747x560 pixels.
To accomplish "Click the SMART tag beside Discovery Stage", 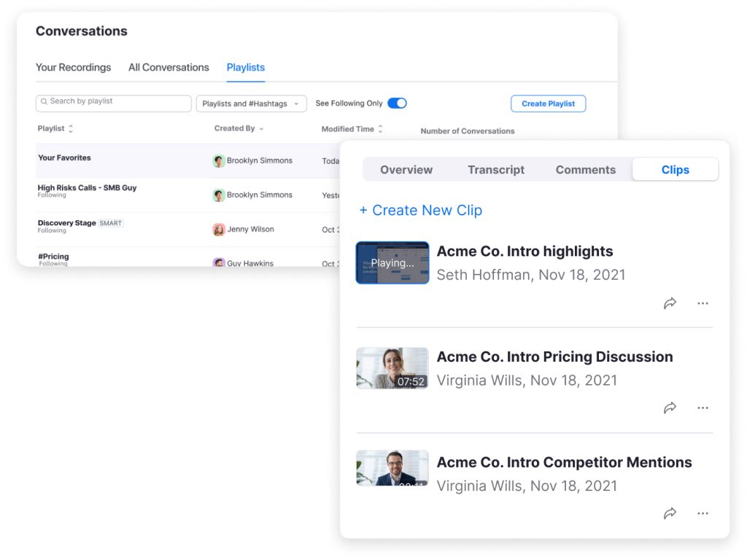I will (111, 223).
